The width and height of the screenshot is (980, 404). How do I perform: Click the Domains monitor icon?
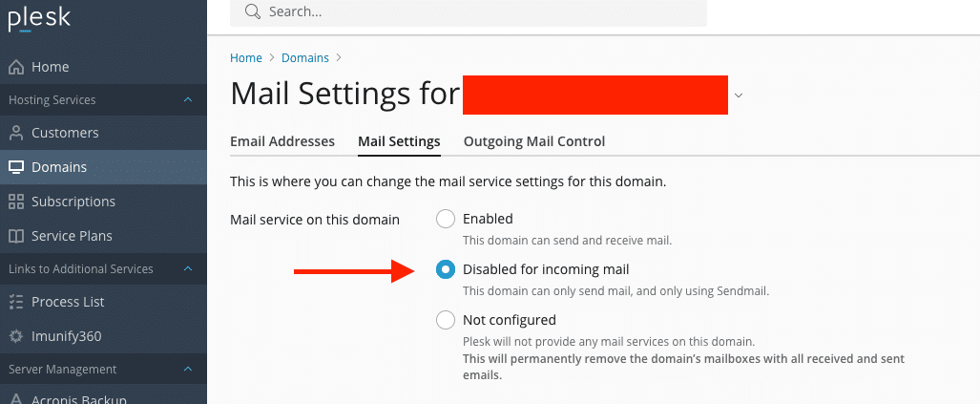[x=15, y=167]
